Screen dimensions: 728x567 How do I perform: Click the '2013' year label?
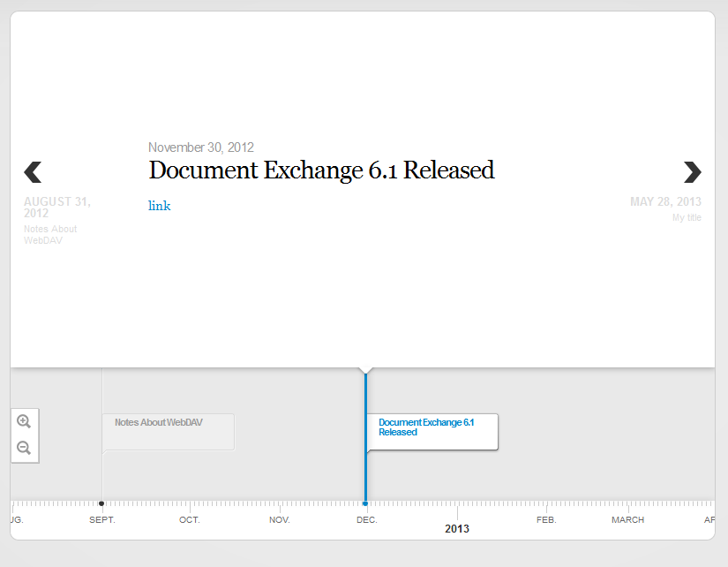tap(457, 529)
